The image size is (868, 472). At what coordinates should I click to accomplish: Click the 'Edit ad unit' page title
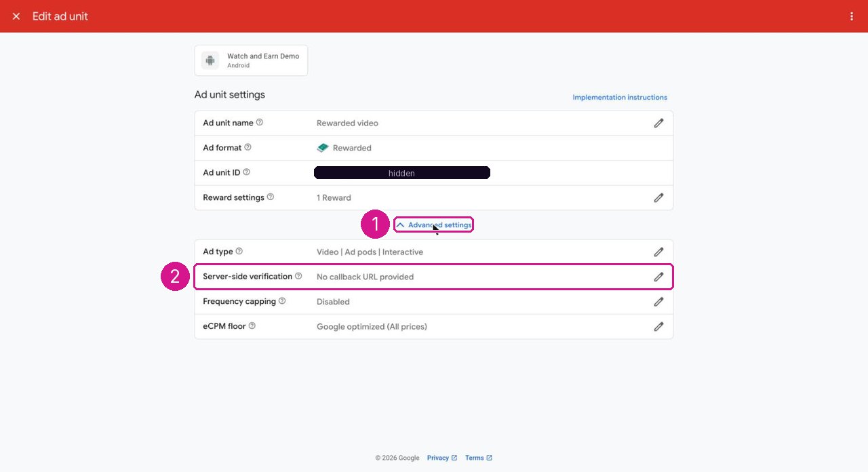point(60,16)
